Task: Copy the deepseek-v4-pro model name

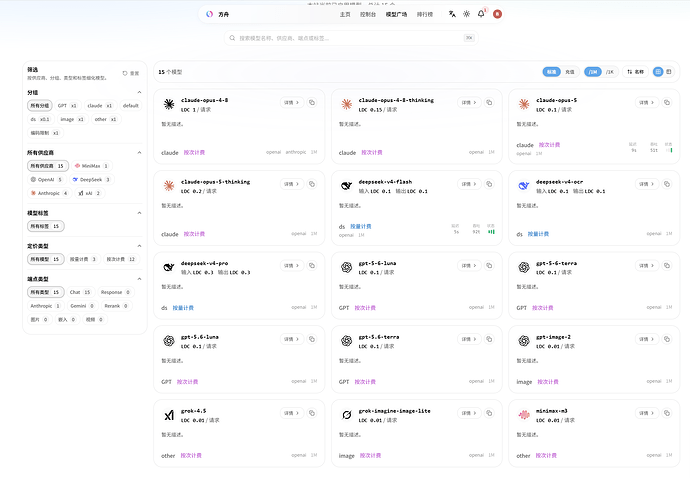Action: pyautogui.click(x=312, y=265)
